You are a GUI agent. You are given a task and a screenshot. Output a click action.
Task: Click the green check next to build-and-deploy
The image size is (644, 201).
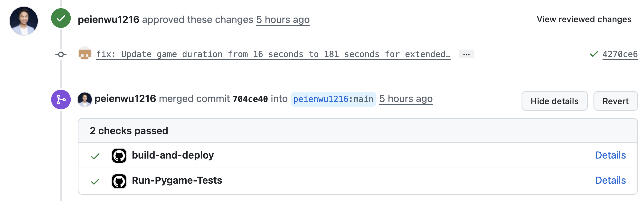point(95,156)
